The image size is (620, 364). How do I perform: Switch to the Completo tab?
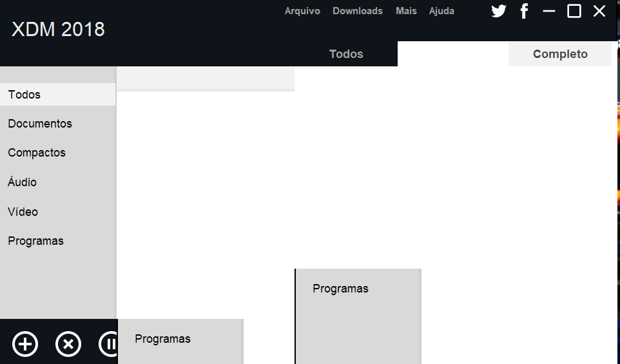(x=560, y=53)
